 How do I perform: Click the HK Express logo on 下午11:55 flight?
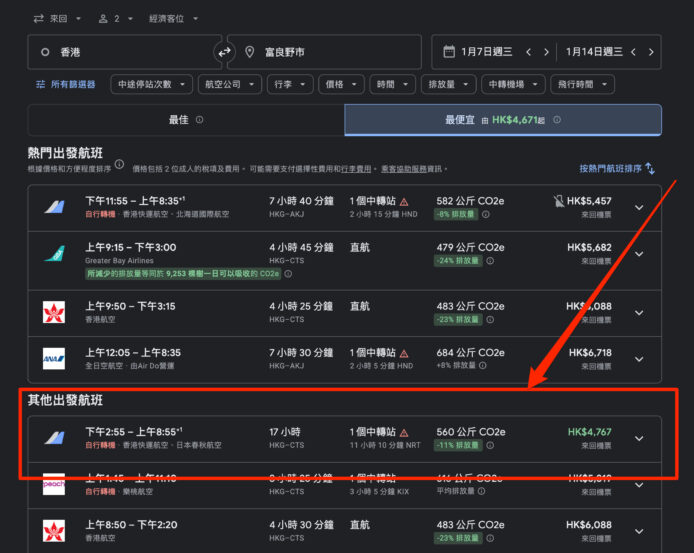(54, 207)
